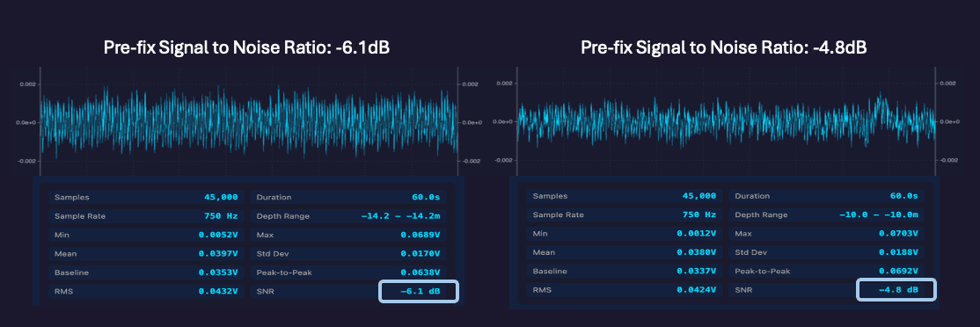
Task: Click the SNR value -6.1 dB
Action: (419, 292)
